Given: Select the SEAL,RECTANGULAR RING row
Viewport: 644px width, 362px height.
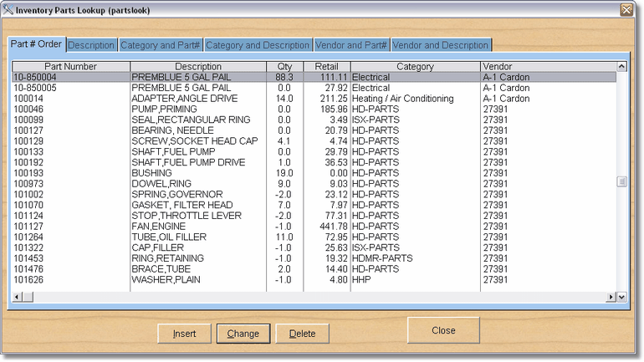Looking at the screenshot, I should pyautogui.click(x=314, y=120).
